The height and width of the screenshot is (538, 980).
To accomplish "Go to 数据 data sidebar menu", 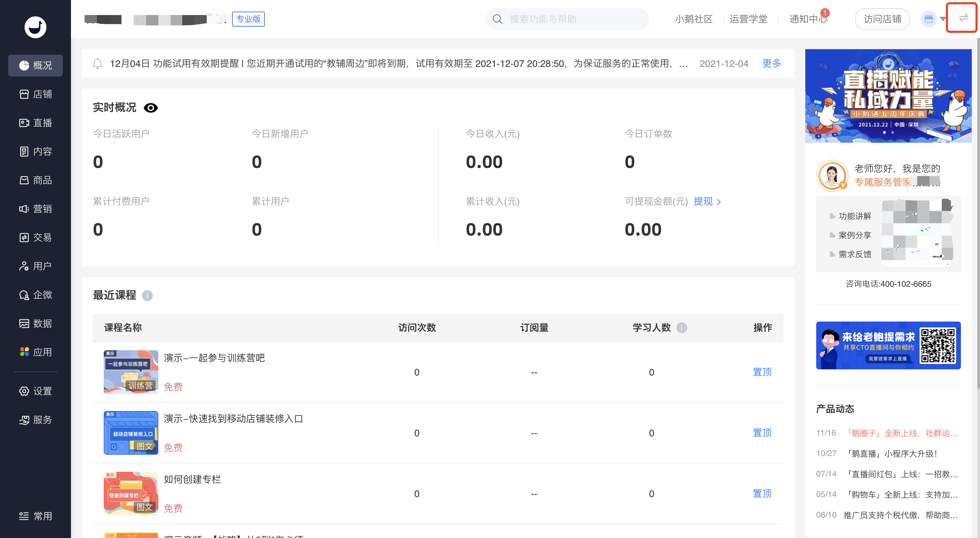I will (35, 323).
